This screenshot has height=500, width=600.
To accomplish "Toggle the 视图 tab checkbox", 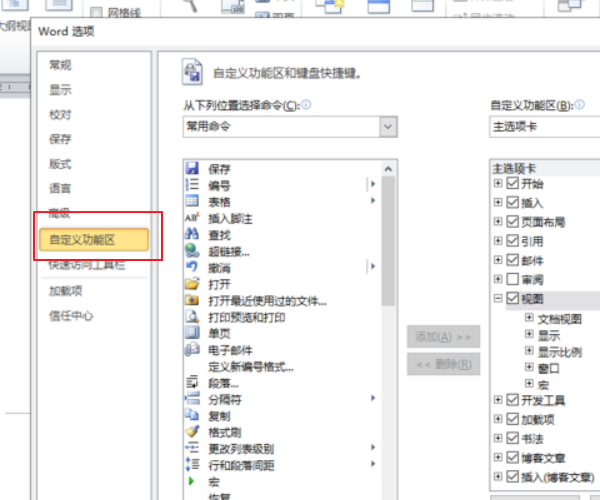I will click(x=513, y=298).
